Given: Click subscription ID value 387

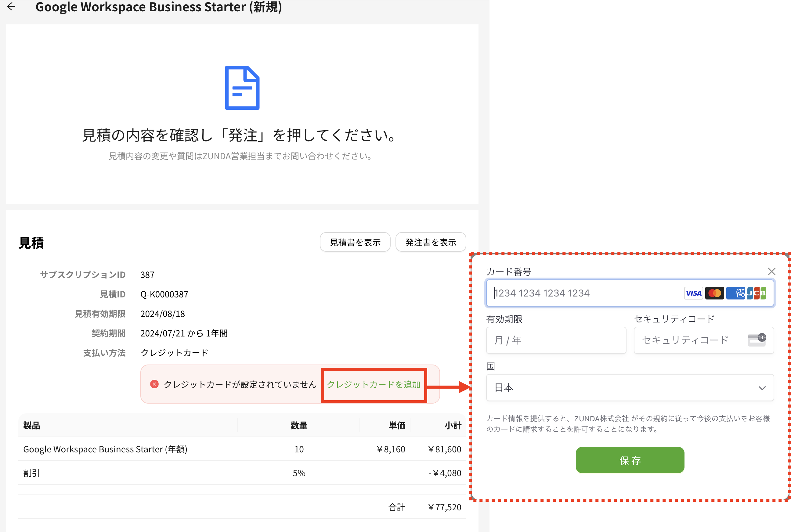Looking at the screenshot, I should [x=147, y=275].
